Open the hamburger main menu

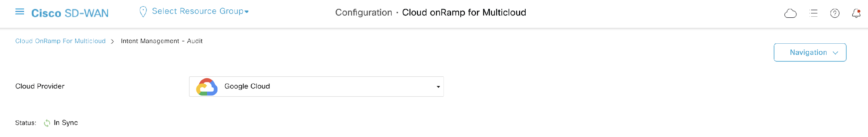20,12
